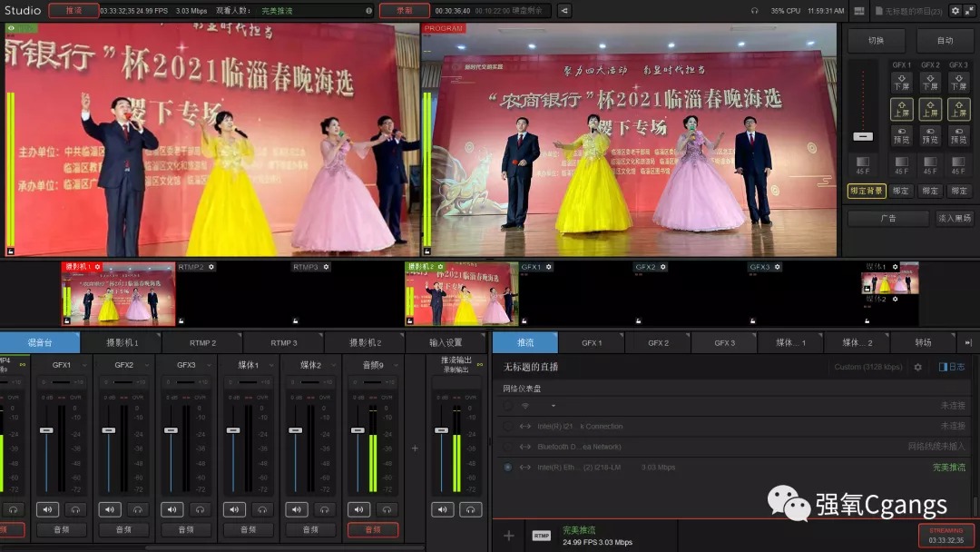The width and height of the screenshot is (980, 552).
Task: Open stream quality gear settings
Action: click(917, 367)
